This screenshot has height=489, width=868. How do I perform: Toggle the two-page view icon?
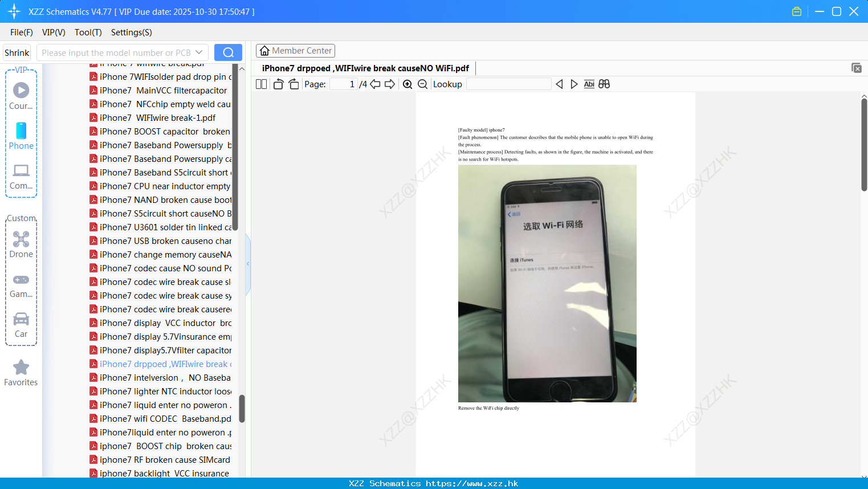(x=261, y=84)
